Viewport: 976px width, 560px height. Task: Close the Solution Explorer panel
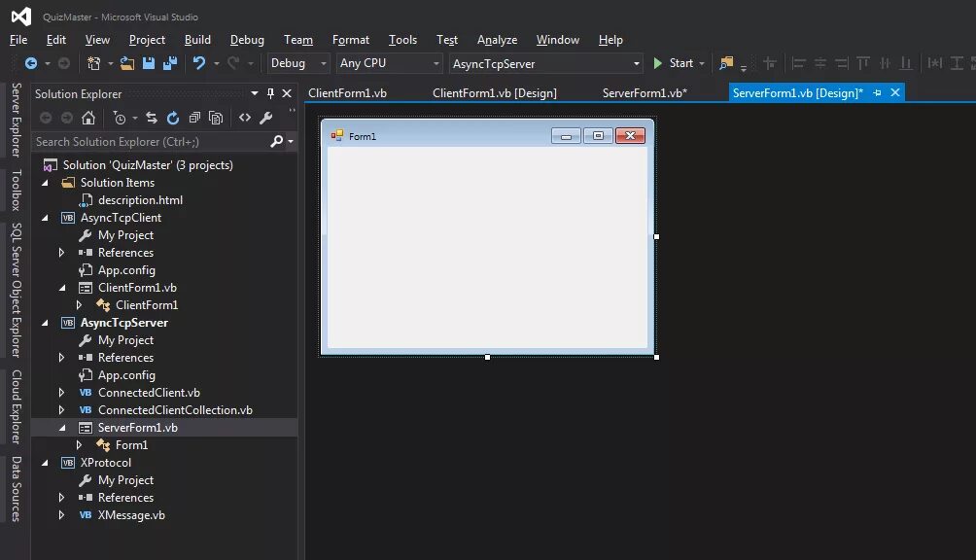287,93
